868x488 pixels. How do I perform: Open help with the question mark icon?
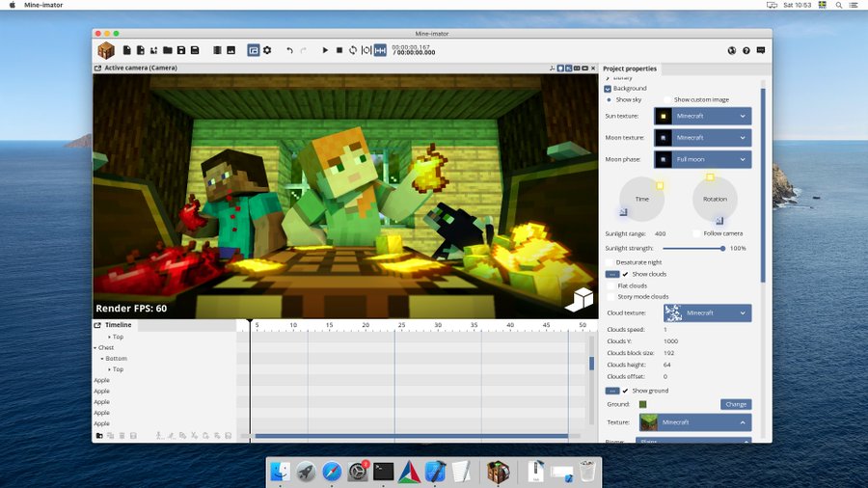746,50
